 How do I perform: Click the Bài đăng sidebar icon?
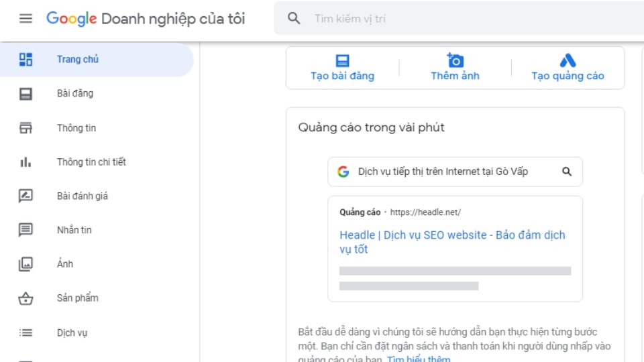pyautogui.click(x=25, y=94)
